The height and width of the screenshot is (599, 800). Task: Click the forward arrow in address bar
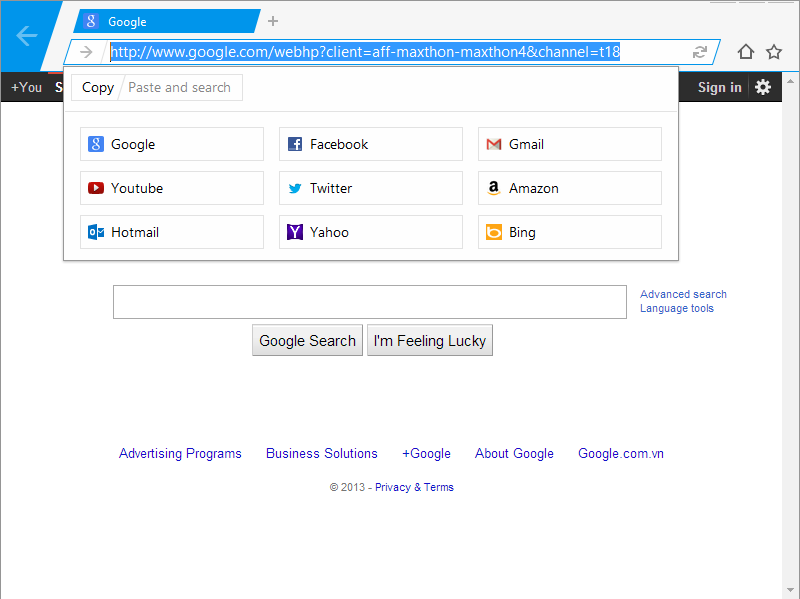click(86, 52)
